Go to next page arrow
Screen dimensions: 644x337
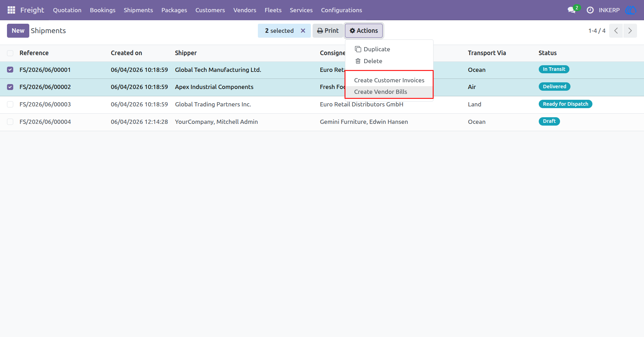tap(630, 31)
